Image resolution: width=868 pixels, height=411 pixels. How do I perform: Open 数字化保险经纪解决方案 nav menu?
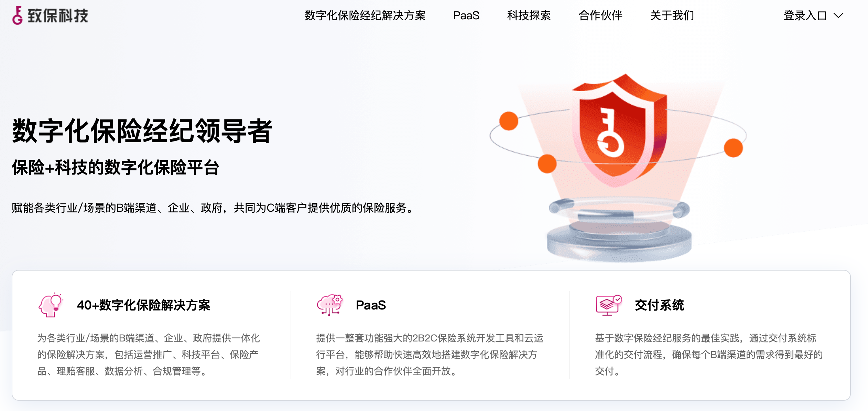(x=365, y=15)
